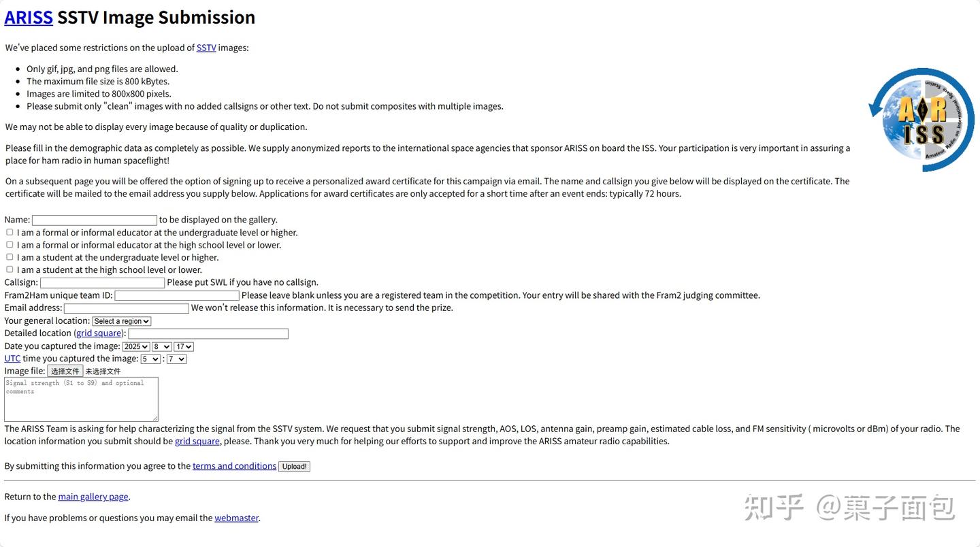Open the general location region dropdown
980x547 pixels.
(x=121, y=321)
